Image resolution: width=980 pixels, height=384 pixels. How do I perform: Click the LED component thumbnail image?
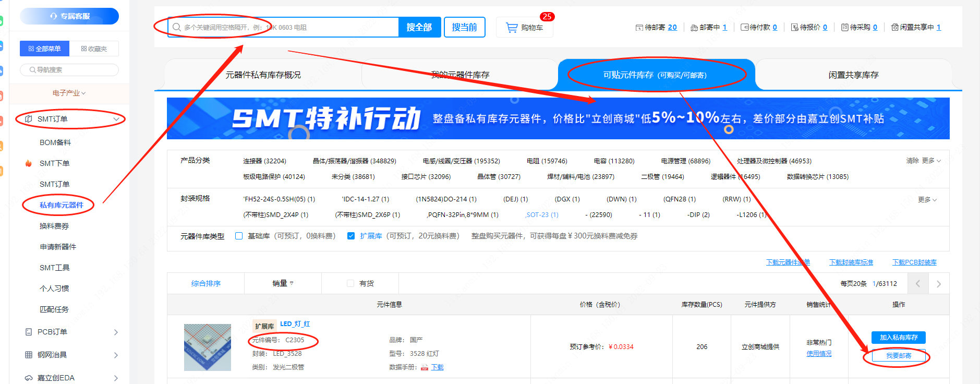click(208, 347)
